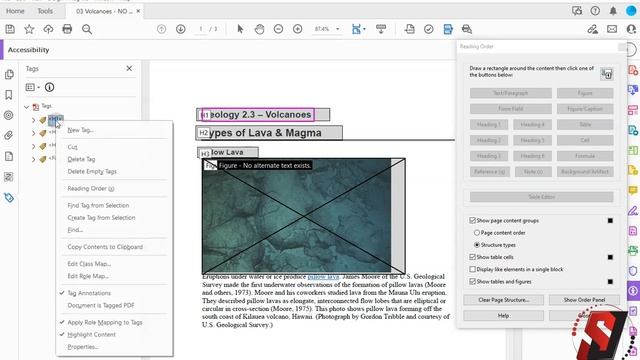The height and width of the screenshot is (360, 640).
Task: Select Structure types radio button
Action: 476,245
